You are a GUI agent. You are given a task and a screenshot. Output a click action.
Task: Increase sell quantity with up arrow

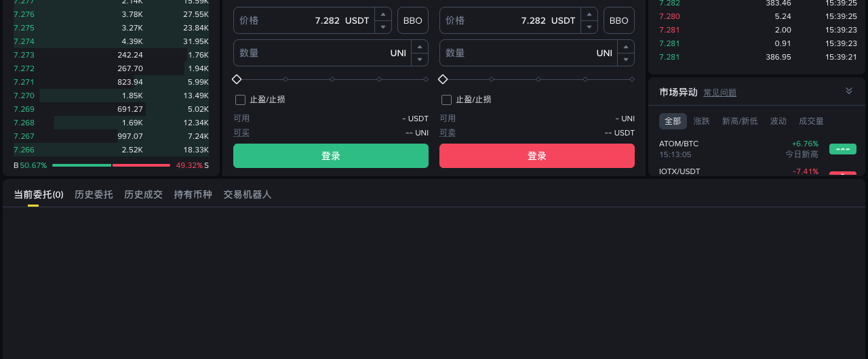[626, 46]
